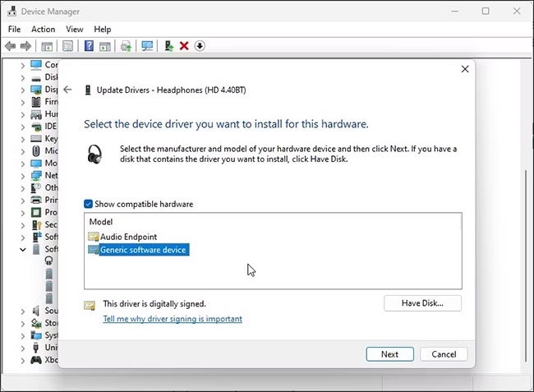This screenshot has width=534, height=392.
Task: Close the Update Drivers dialog
Action: [465, 70]
